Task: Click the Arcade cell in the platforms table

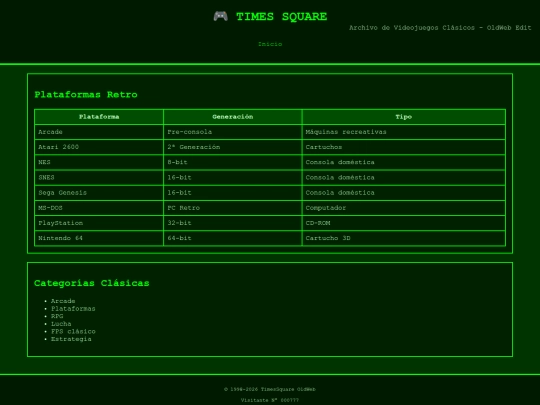Action: [x=99, y=132]
